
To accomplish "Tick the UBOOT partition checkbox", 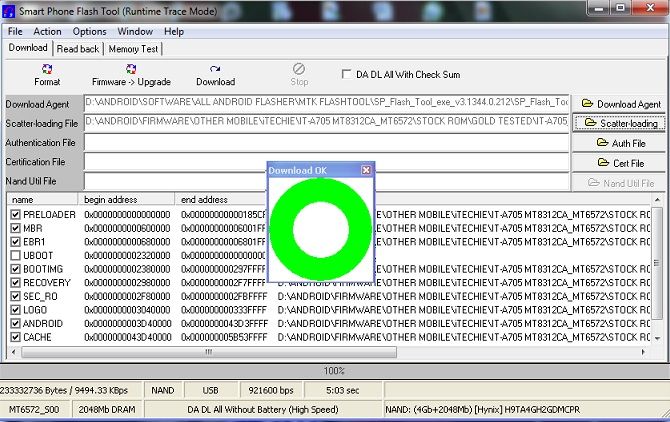I will pyautogui.click(x=15, y=256).
